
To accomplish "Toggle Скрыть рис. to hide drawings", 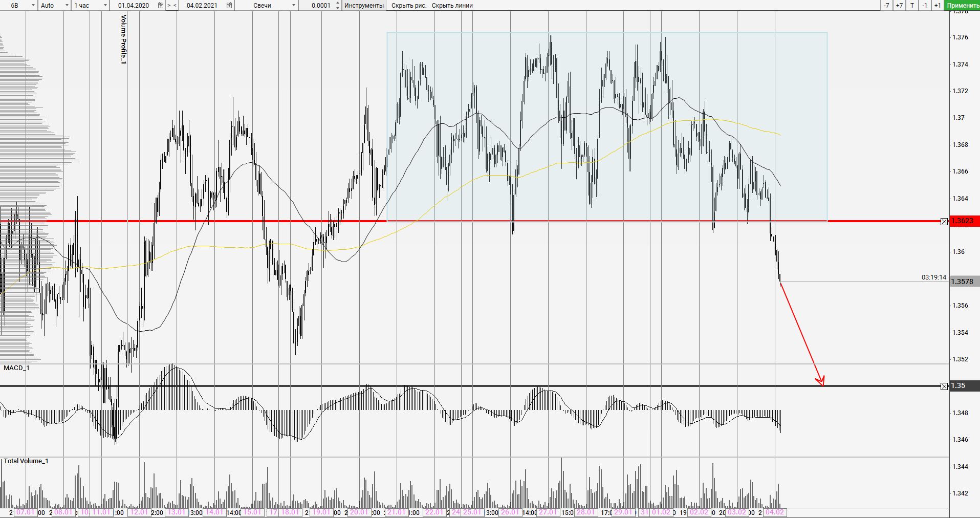I will pyautogui.click(x=408, y=6).
